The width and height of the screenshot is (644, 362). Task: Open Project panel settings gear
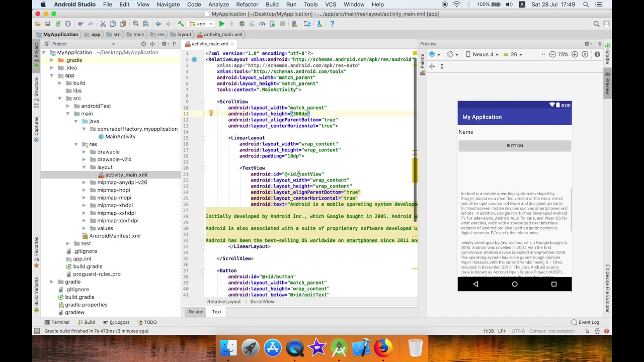click(x=165, y=44)
